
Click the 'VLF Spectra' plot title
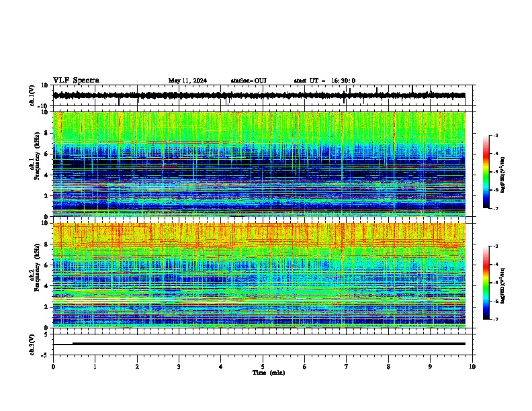[x=76, y=81]
